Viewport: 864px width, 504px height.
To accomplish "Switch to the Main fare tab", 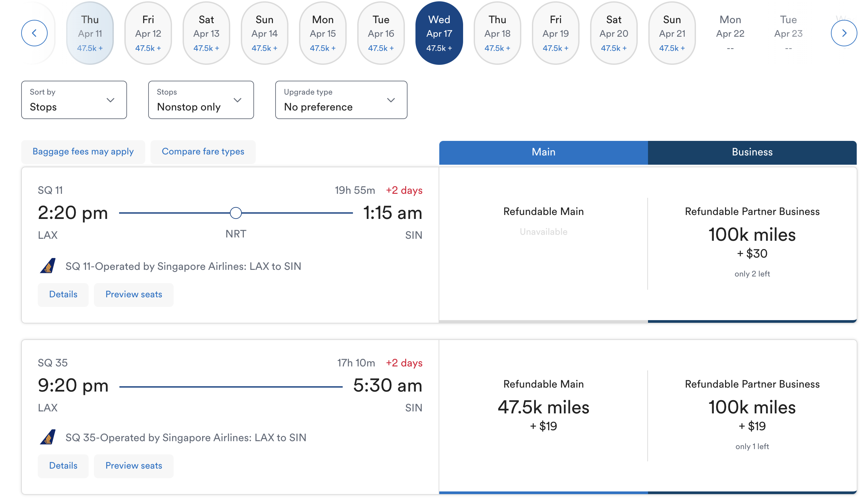I will [x=543, y=152].
